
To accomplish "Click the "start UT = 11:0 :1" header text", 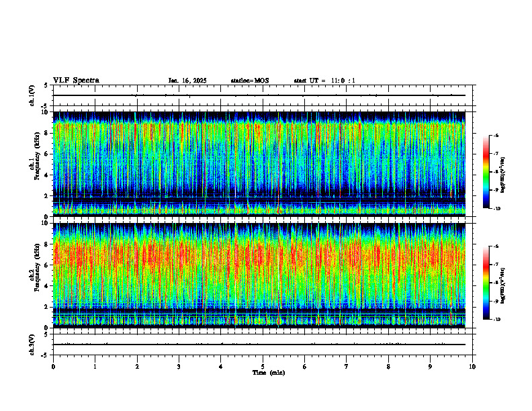I will coord(324,81).
